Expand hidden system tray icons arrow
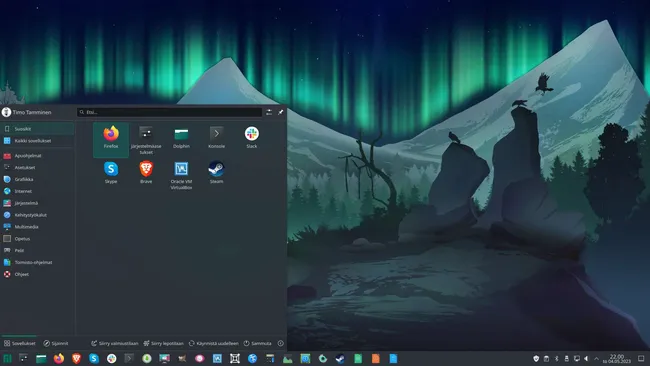Viewport: 650px width, 366px height. click(x=596, y=359)
